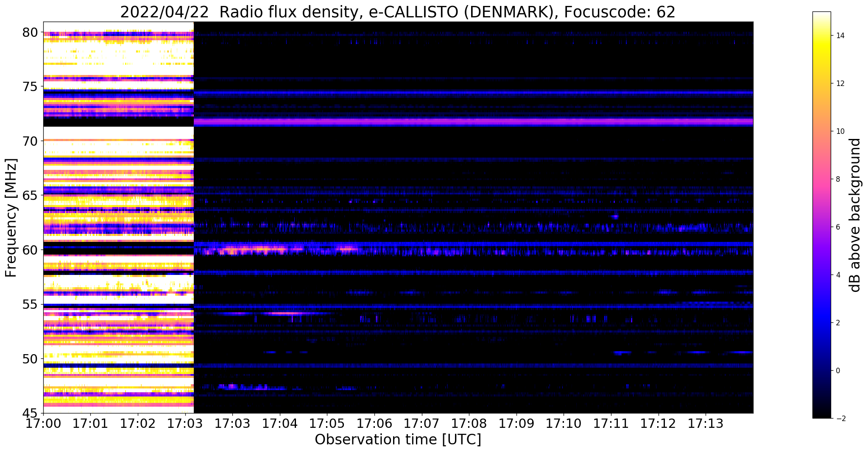The image size is (868, 452).
Task: Click the 17:13 time tick label
Action: pos(706,424)
